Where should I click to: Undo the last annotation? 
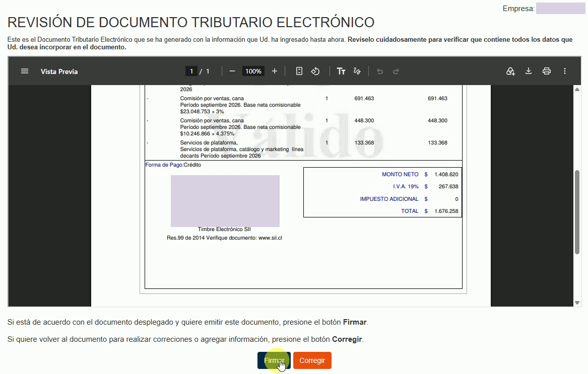coord(380,71)
